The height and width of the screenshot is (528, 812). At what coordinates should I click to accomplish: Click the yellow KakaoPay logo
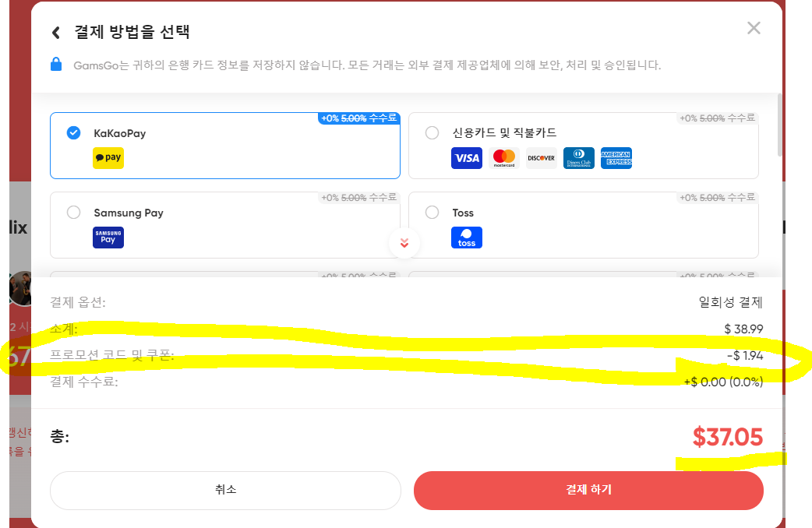pos(108,158)
